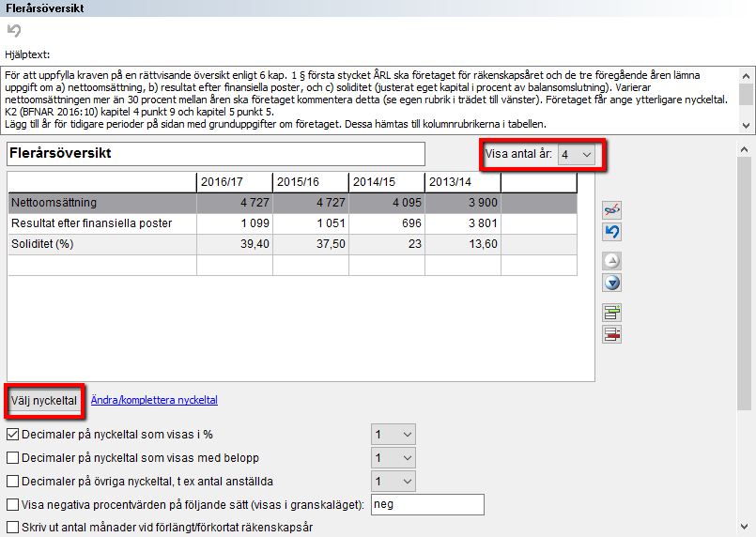This screenshot has height=537, width=756.
Task: Open decimals dropdown for nyckeltal med belopp
Action: click(x=393, y=457)
